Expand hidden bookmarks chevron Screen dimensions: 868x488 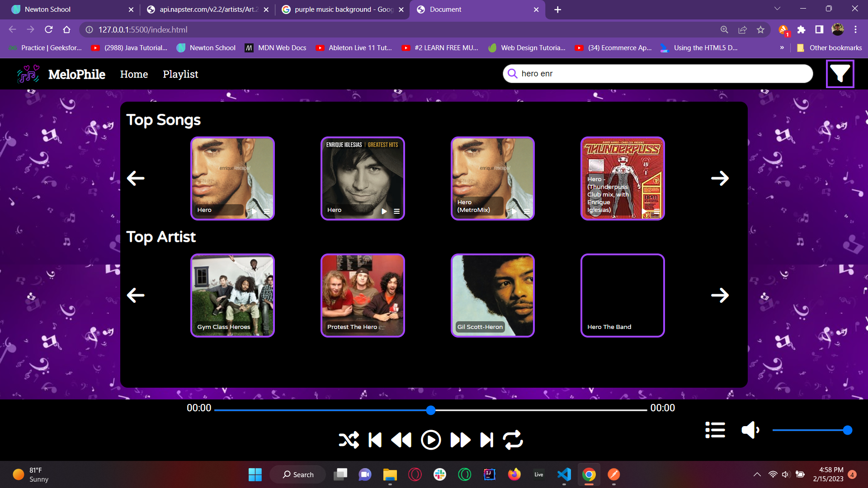coord(782,47)
